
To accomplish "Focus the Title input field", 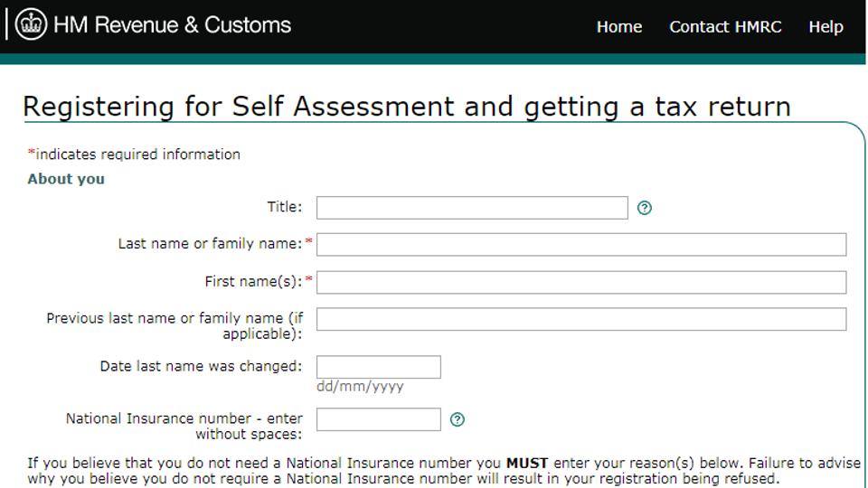I will (x=472, y=208).
